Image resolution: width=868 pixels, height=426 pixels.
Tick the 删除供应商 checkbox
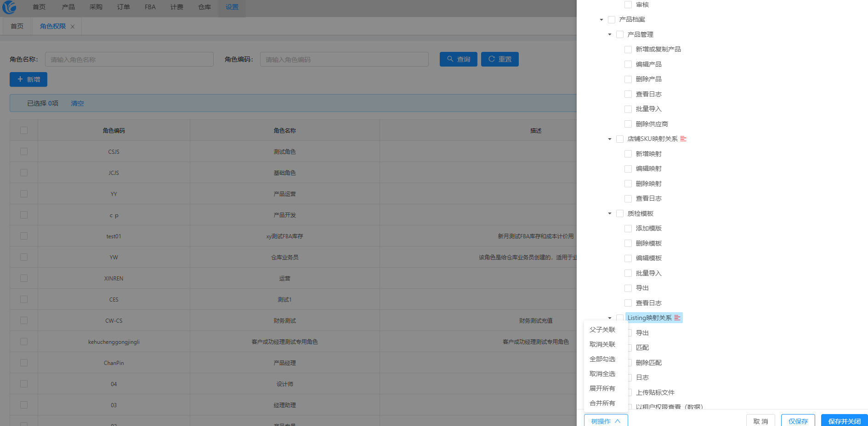click(x=628, y=124)
